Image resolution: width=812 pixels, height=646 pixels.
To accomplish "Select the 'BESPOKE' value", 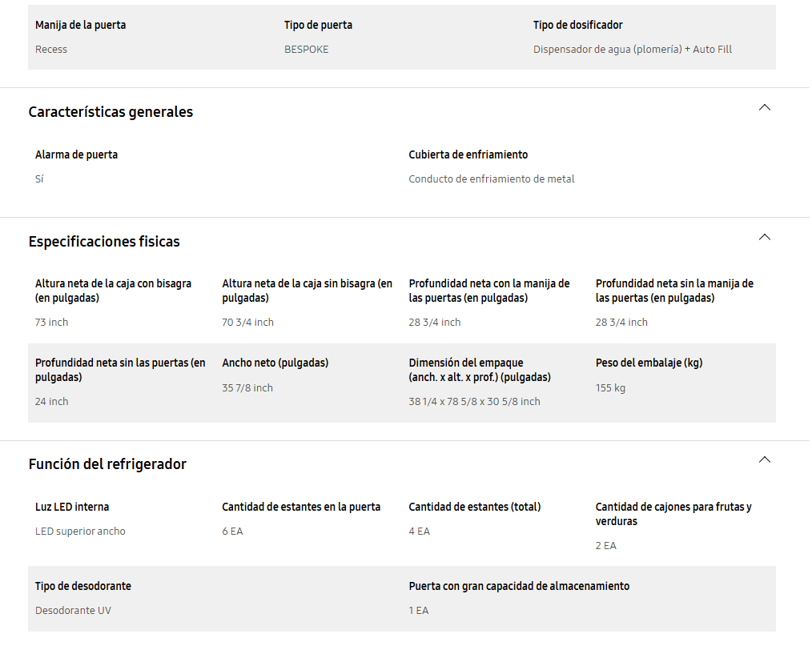I will click(306, 49).
